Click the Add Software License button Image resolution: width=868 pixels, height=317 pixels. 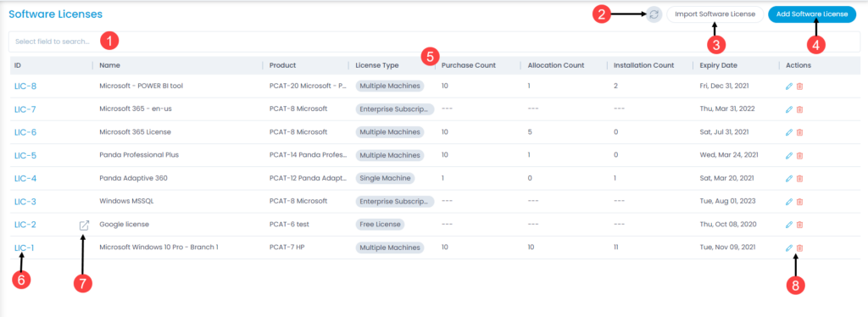tap(812, 14)
